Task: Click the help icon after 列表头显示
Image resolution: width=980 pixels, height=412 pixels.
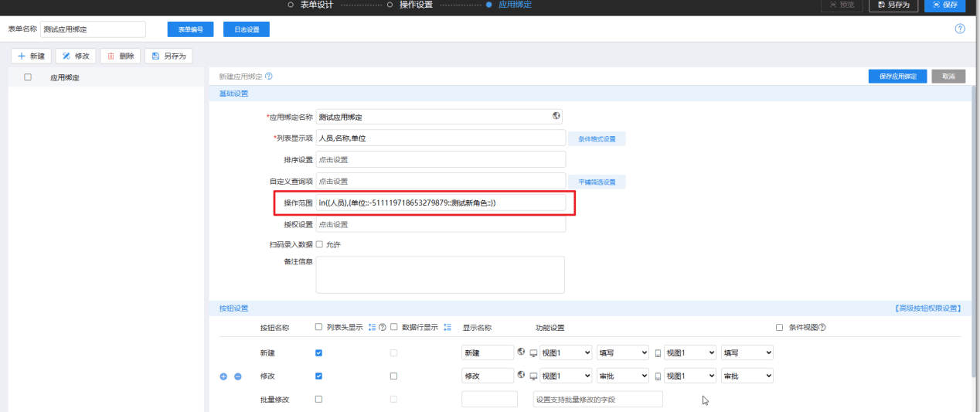Action: (x=383, y=327)
